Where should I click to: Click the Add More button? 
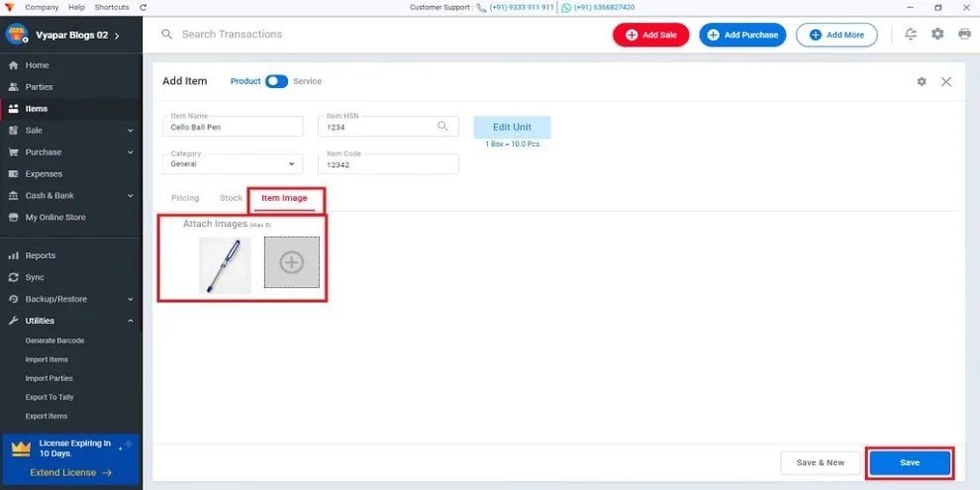click(836, 35)
